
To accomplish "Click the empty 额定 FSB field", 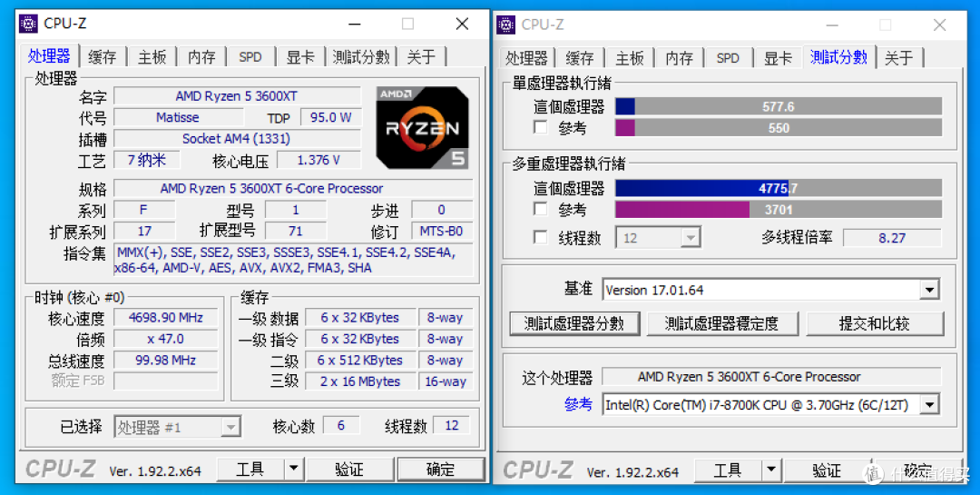I will coord(166,381).
